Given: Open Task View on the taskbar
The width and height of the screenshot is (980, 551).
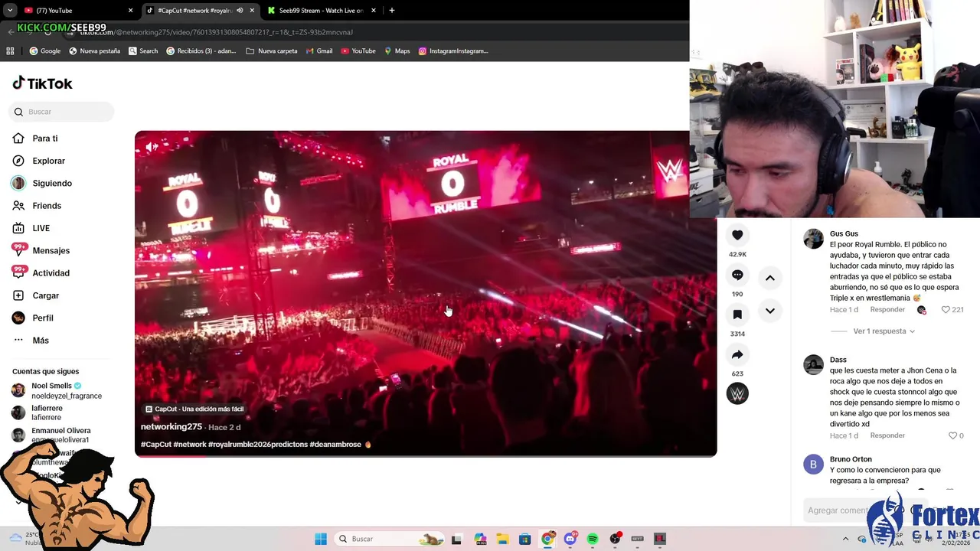Looking at the screenshot, I should 457,539.
